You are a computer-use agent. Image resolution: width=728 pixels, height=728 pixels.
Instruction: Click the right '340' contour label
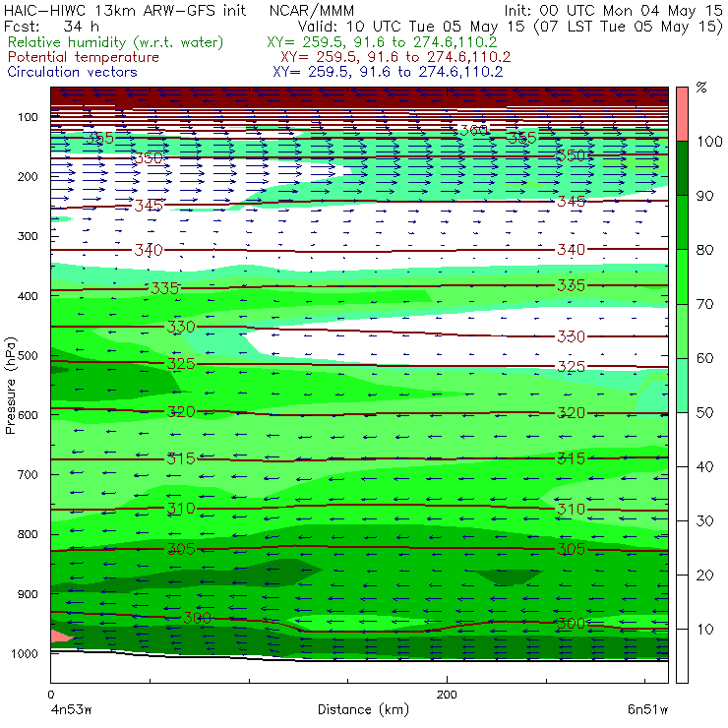(x=571, y=250)
